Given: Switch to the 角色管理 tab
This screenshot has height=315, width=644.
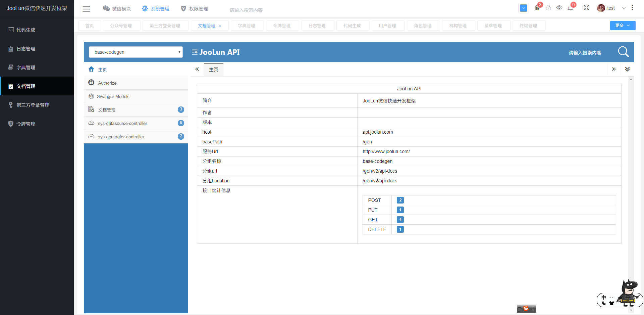Looking at the screenshot, I should click(x=423, y=26).
